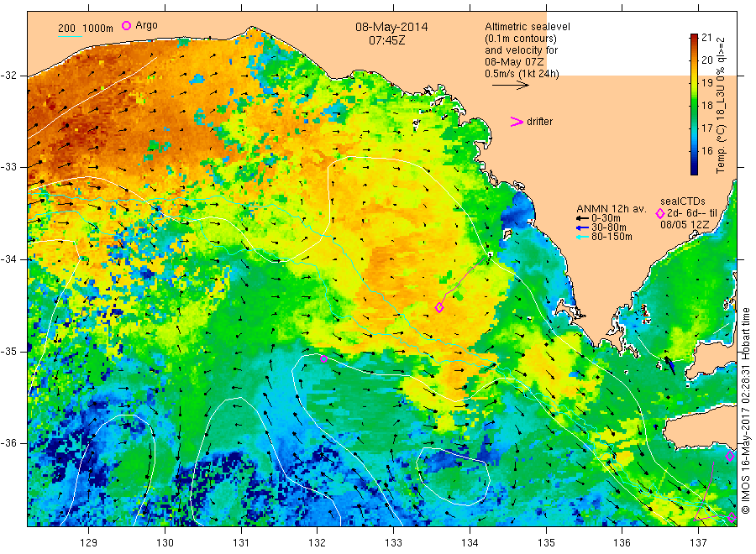Click the '07:45Z' time label
756x554 pixels.
click(x=386, y=40)
